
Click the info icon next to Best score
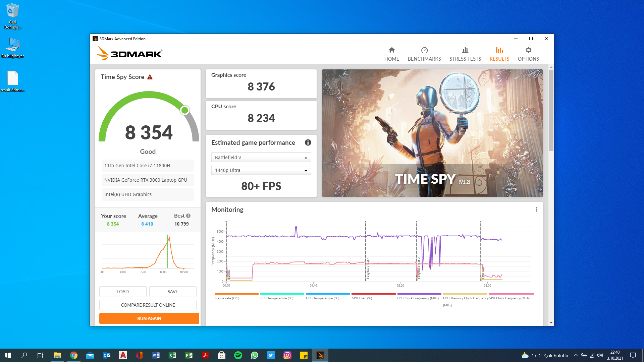tap(188, 216)
